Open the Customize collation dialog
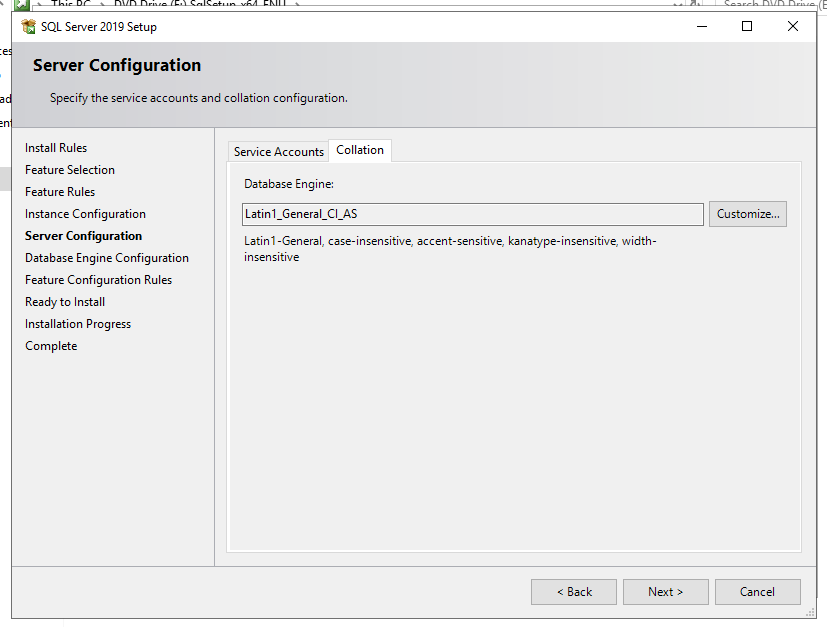This screenshot has width=827, height=627. [x=748, y=214]
